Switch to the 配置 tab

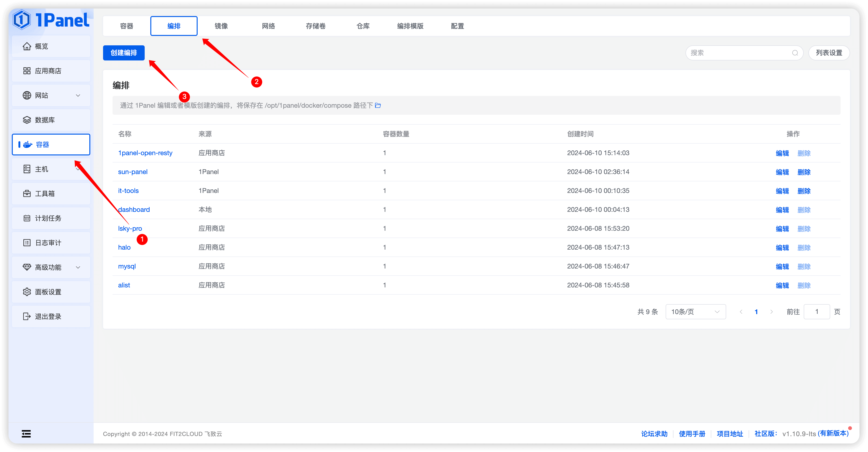pos(457,26)
